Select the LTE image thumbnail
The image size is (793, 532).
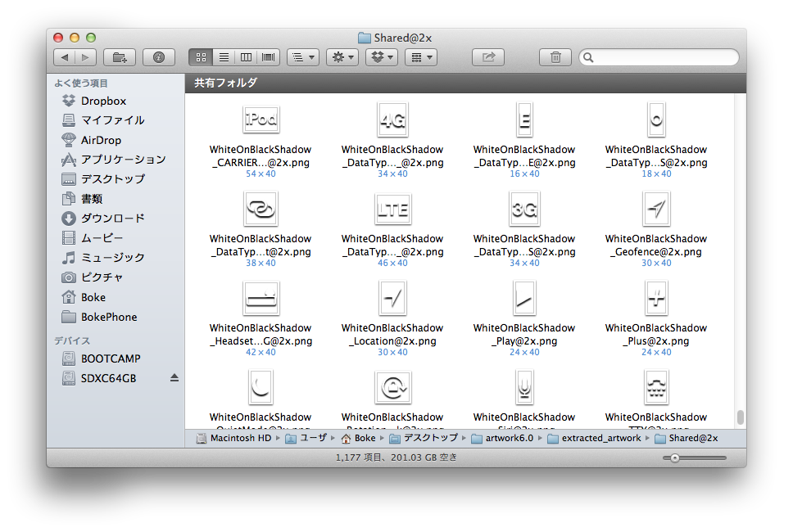click(x=393, y=209)
